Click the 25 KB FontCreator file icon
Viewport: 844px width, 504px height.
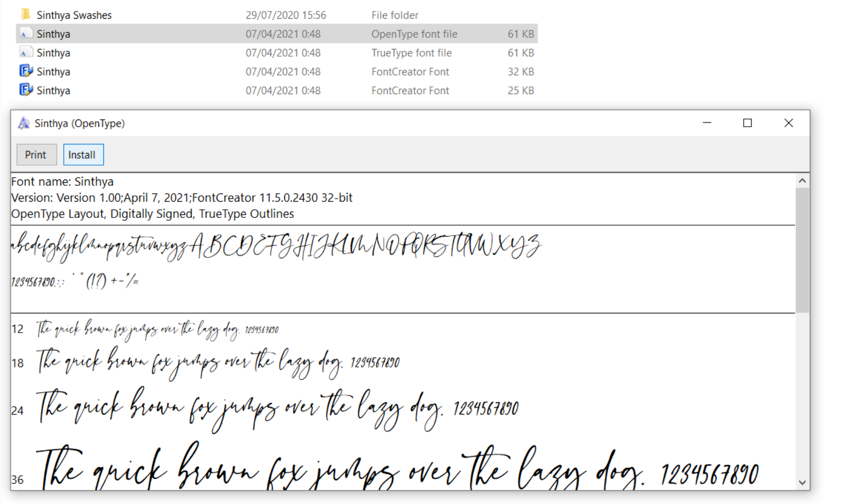(26, 90)
